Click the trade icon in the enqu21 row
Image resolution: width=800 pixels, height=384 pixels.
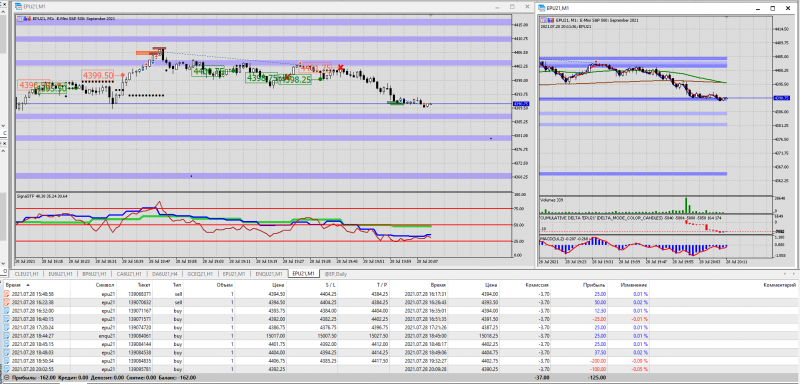[7, 337]
